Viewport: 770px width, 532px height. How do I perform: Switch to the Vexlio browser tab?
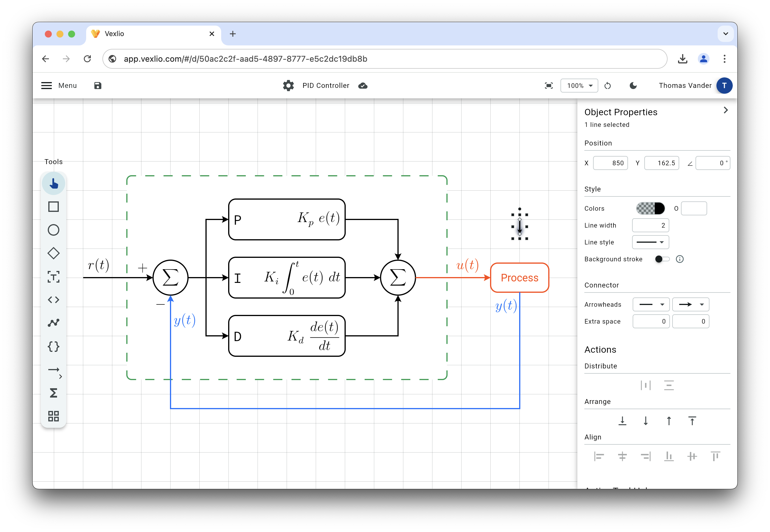[153, 34]
